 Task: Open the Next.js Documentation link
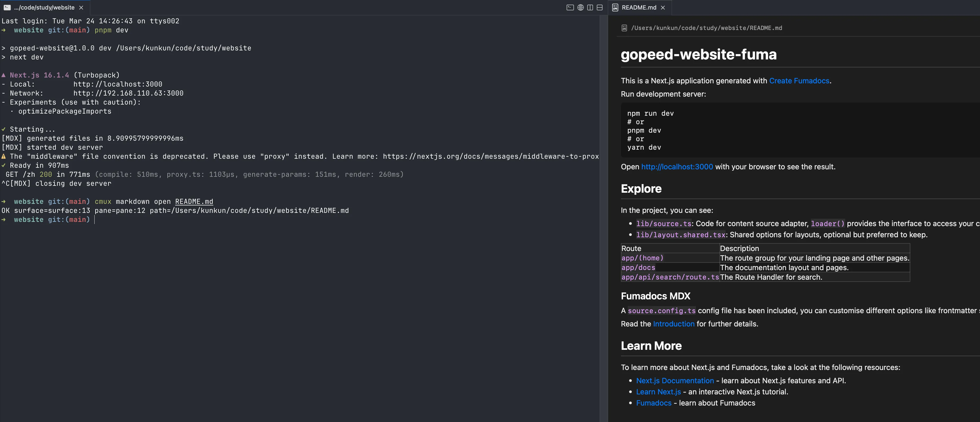(x=675, y=381)
